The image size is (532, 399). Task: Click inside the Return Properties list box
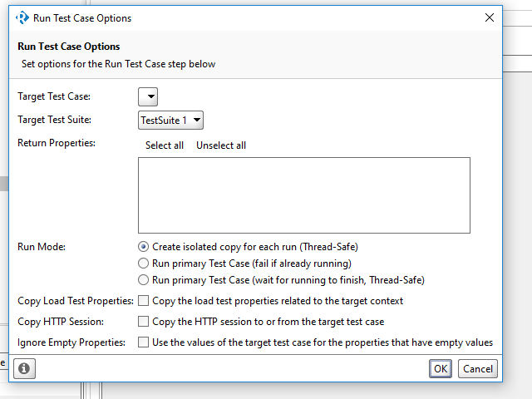pyautogui.click(x=303, y=195)
